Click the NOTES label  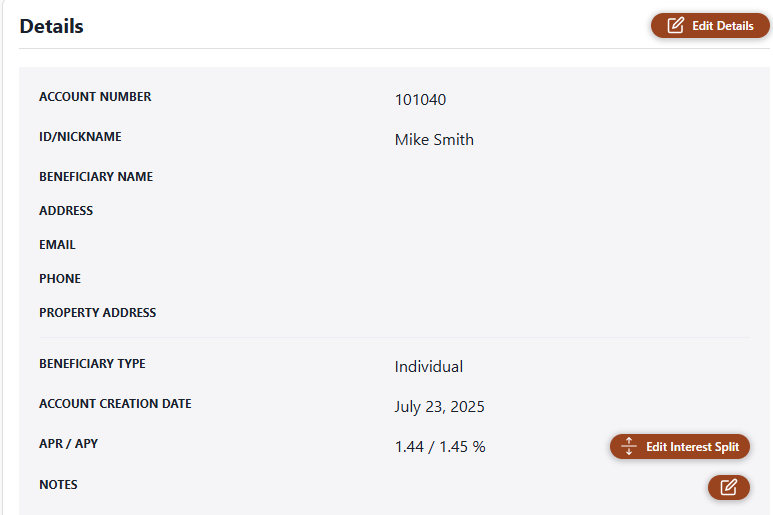pos(58,484)
